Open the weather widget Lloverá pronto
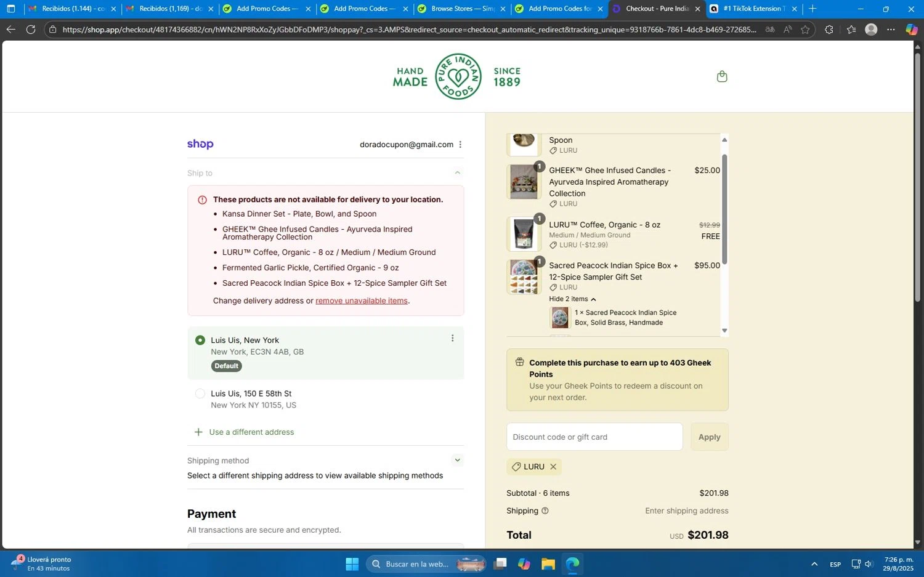The image size is (924, 577). (42, 564)
